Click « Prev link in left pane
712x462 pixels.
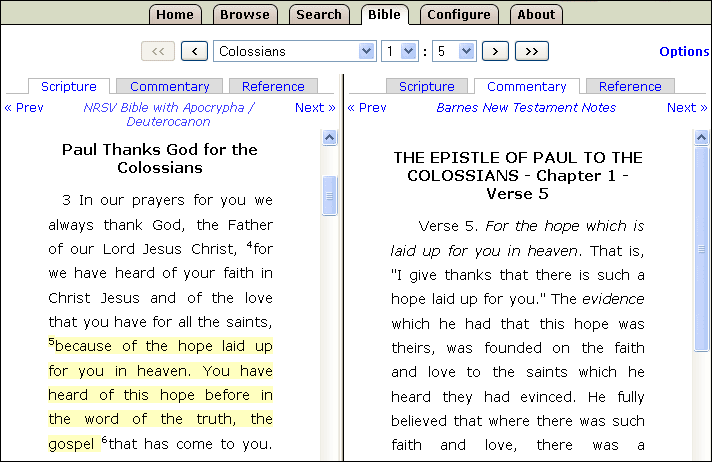tap(24, 108)
